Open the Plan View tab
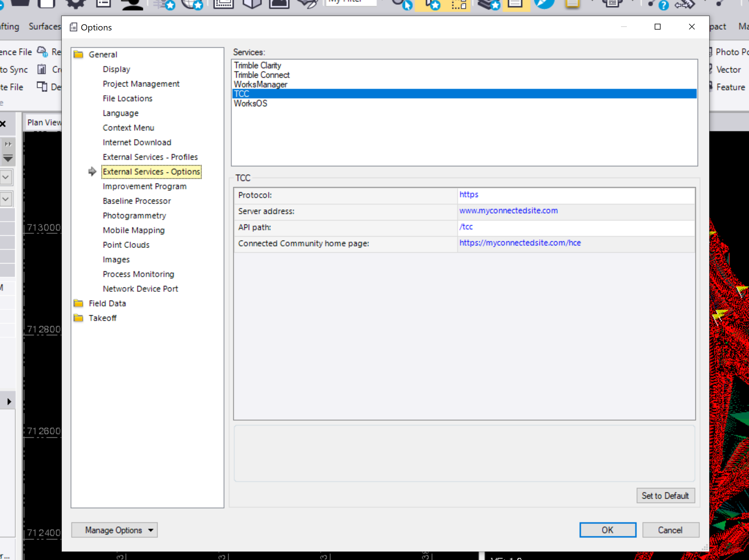Screen dimensions: 749x560 pyautogui.click(x=44, y=122)
